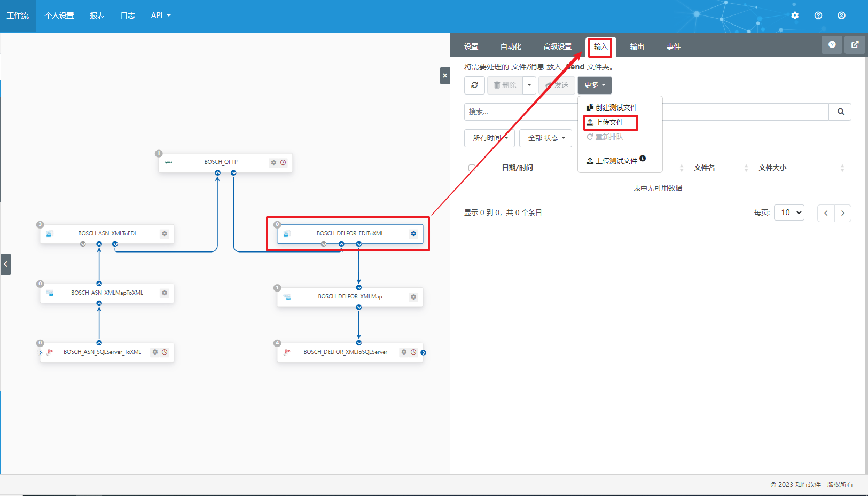Open the top-right settings gear icon
The height and width of the screenshot is (496, 868).
pos(795,15)
